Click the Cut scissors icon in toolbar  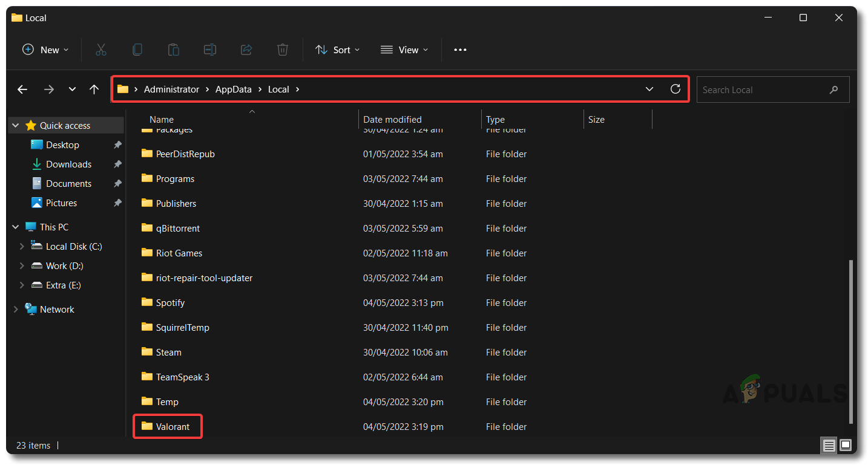coord(101,50)
